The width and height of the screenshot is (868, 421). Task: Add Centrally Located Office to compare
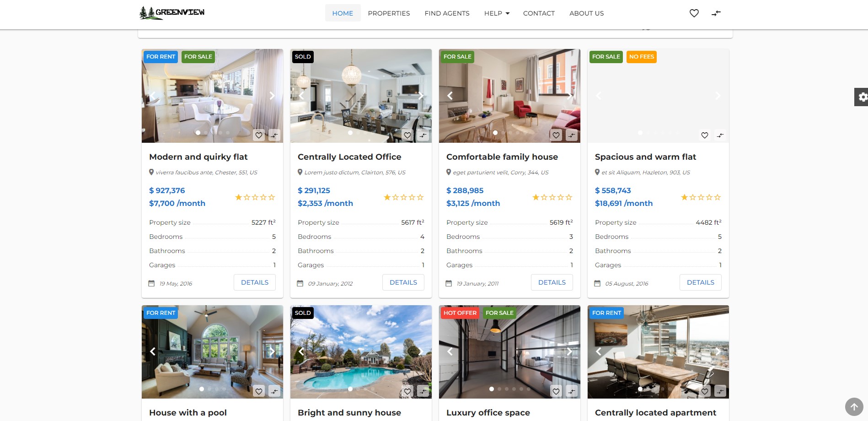click(423, 135)
